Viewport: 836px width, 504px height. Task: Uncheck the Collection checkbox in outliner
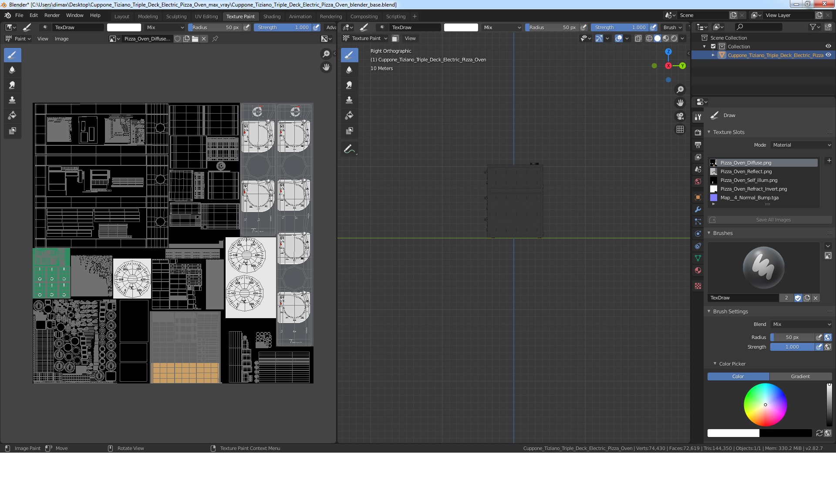(x=713, y=47)
